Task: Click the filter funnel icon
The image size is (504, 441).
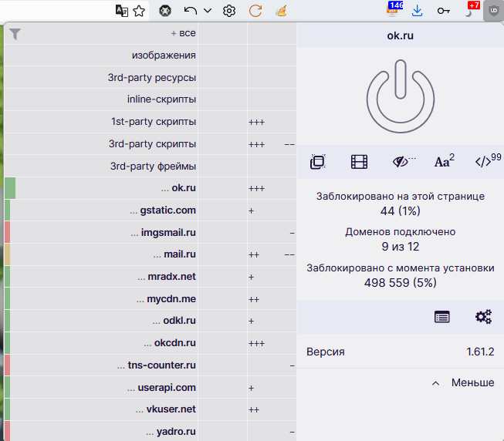Action: 15,34
